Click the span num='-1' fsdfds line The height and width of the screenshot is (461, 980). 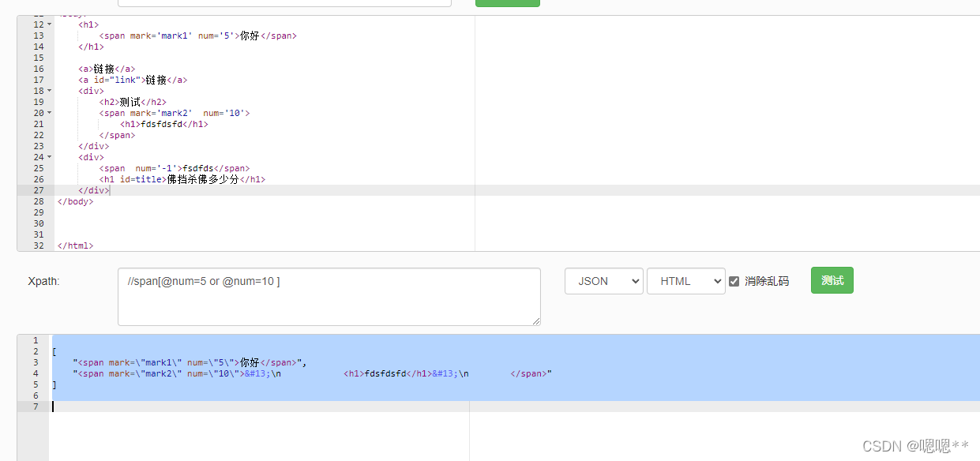click(175, 168)
